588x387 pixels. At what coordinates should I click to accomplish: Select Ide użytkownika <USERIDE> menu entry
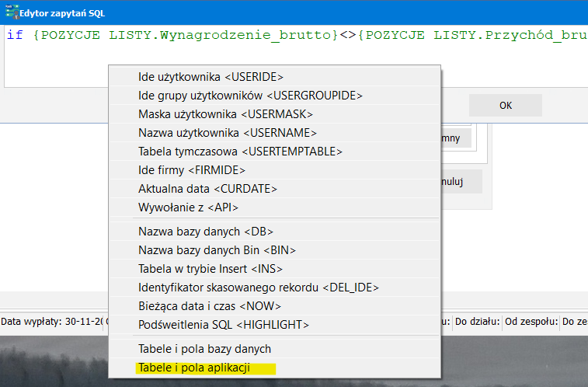tap(274, 77)
